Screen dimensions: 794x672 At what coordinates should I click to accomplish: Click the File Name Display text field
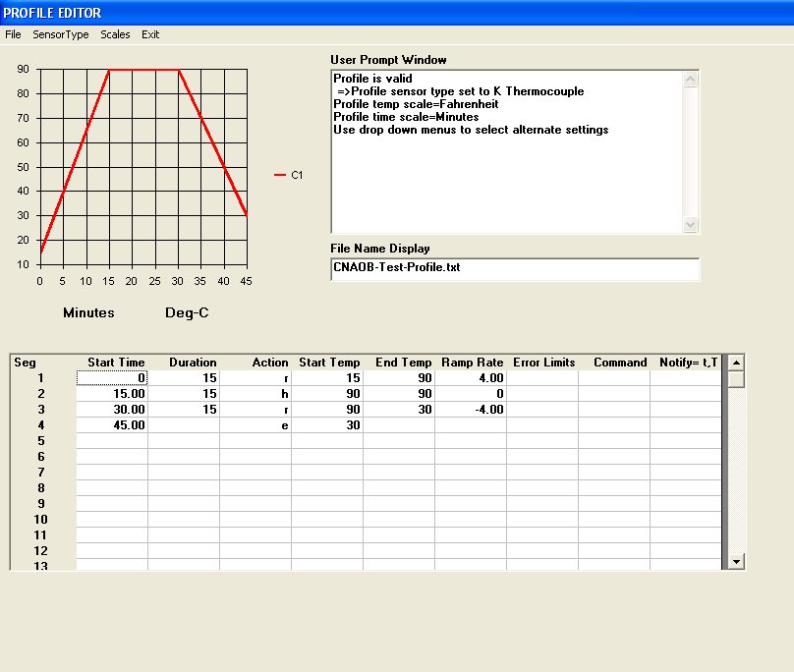point(515,269)
